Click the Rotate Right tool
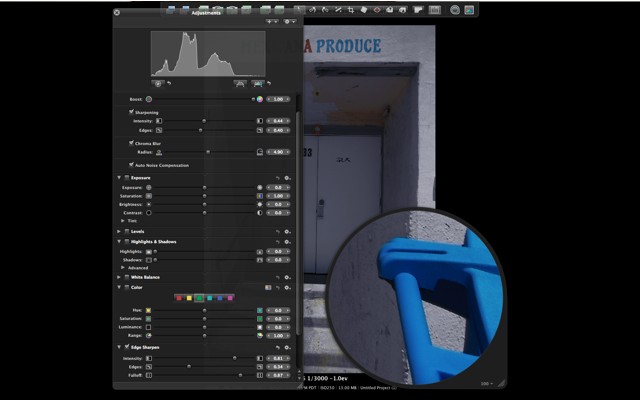The image size is (640, 400). [x=325, y=10]
